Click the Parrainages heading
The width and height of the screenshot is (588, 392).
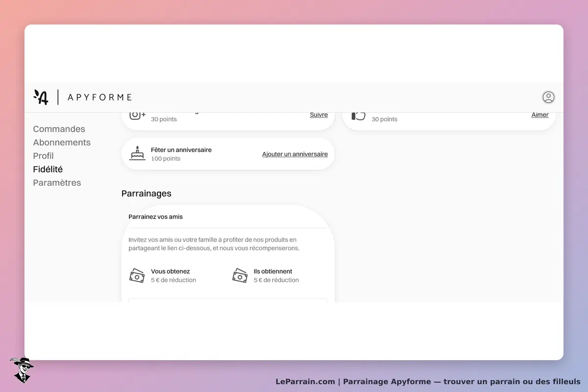[147, 194]
